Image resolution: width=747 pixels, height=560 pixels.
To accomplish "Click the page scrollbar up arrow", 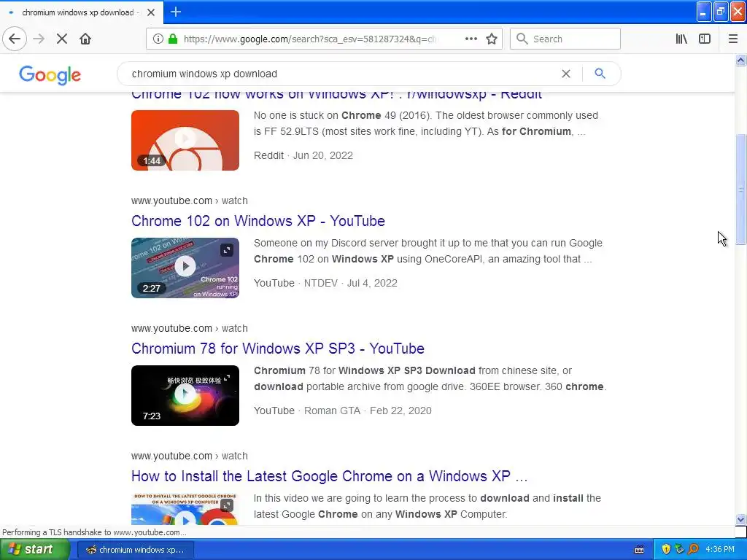I will tap(741, 60).
